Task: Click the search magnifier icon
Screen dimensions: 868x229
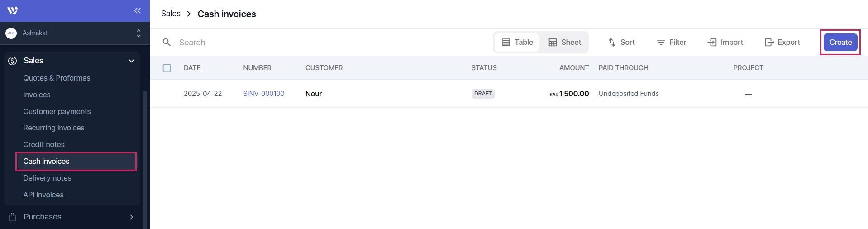Action: (167, 42)
